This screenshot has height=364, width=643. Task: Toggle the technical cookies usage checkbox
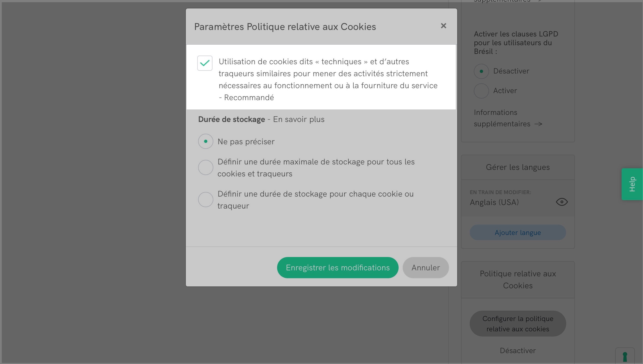205,63
